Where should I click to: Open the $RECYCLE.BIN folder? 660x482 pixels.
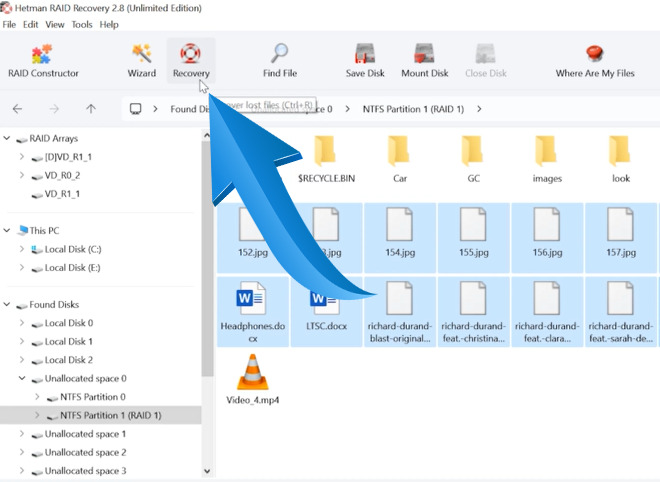point(326,160)
